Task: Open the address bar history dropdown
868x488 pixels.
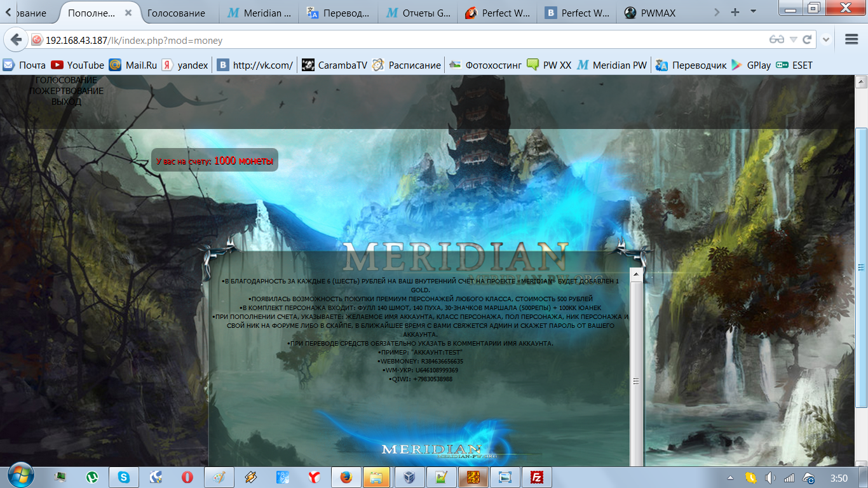Action: [x=793, y=39]
